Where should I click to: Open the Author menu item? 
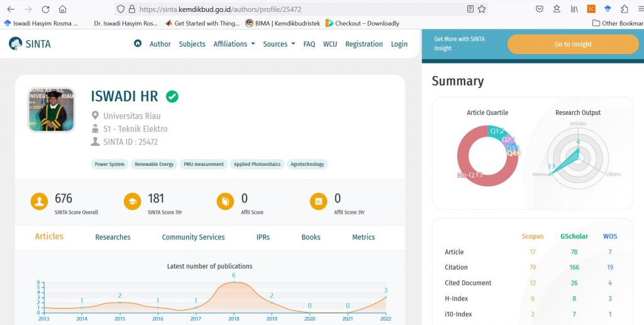pos(160,44)
